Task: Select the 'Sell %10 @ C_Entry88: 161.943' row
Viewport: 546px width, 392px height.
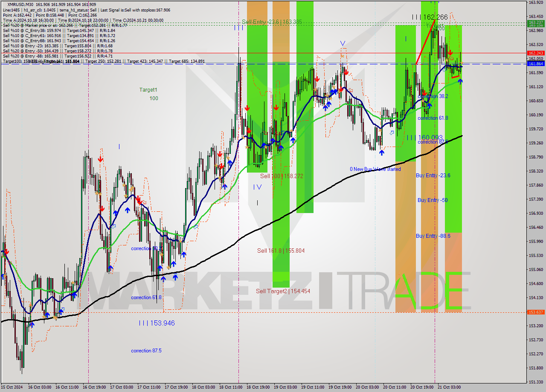Action: click(59, 41)
